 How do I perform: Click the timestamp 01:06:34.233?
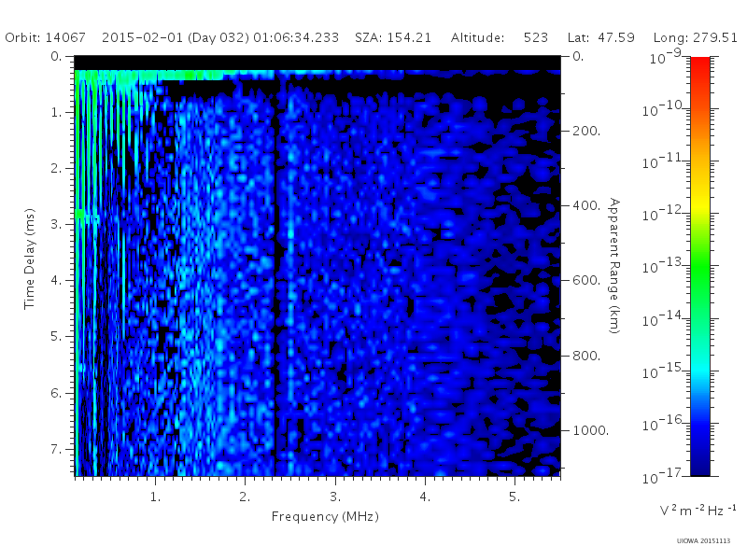(296, 37)
